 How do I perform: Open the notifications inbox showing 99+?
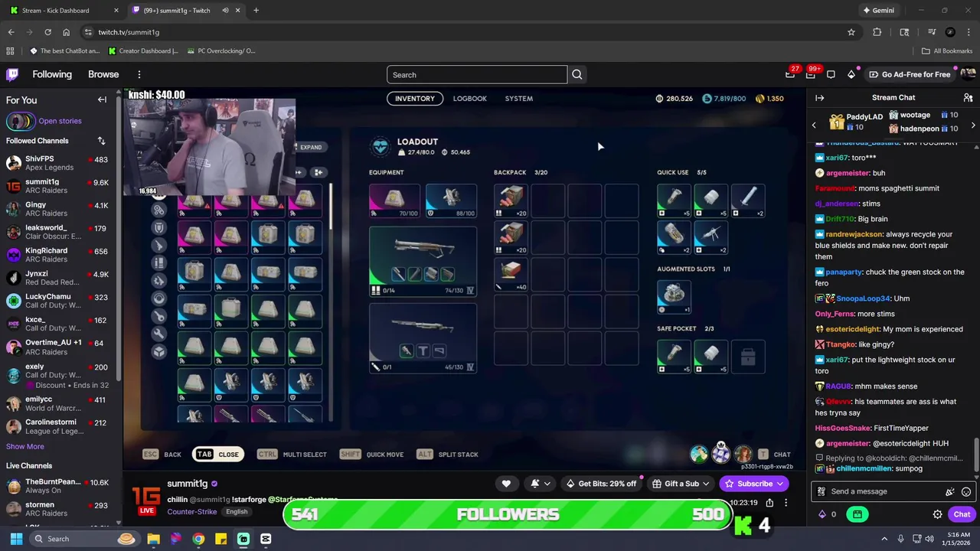[x=810, y=74]
